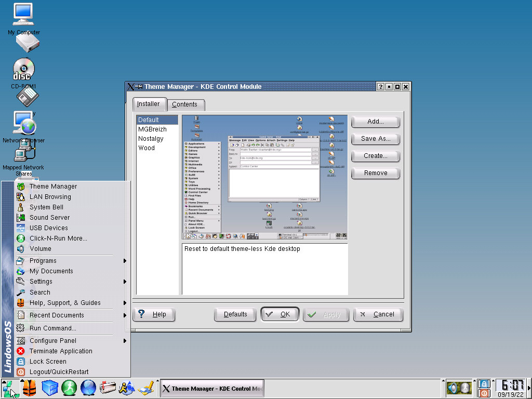The image size is (532, 399).
Task: Choose Sound Server in the launch menu
Action: pyautogui.click(x=49, y=218)
